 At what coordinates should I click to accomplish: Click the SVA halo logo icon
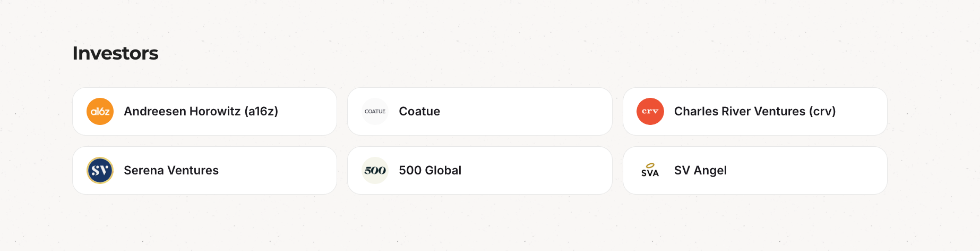point(650,171)
